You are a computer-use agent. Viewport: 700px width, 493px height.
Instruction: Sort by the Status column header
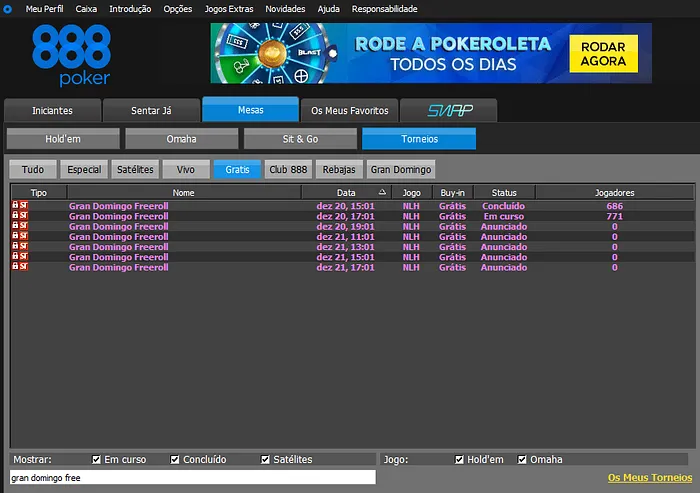(x=504, y=192)
